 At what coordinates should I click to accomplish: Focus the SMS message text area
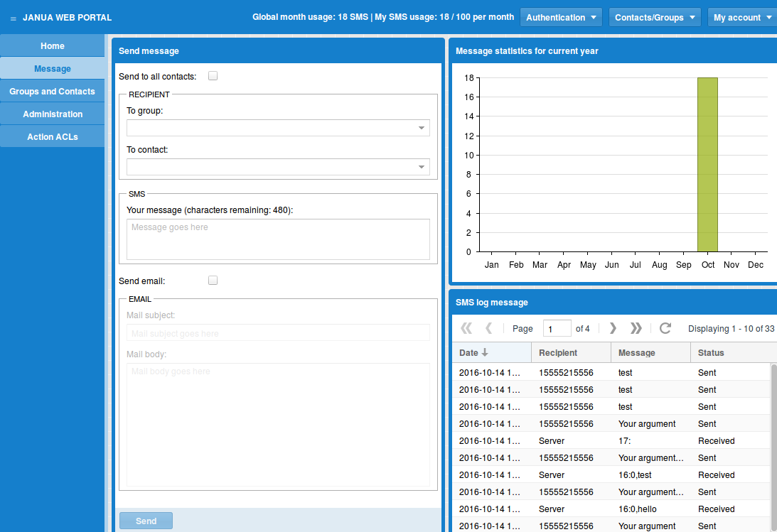pyautogui.click(x=278, y=239)
